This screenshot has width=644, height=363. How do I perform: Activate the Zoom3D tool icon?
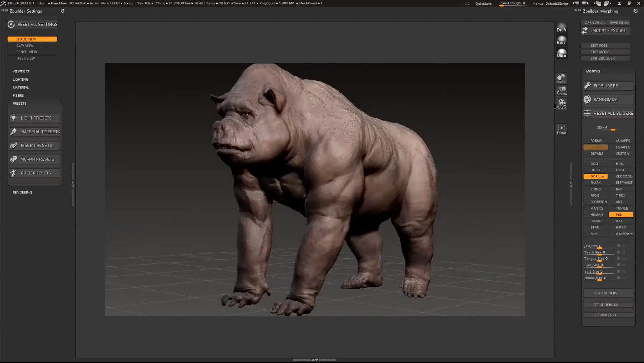[x=561, y=91]
